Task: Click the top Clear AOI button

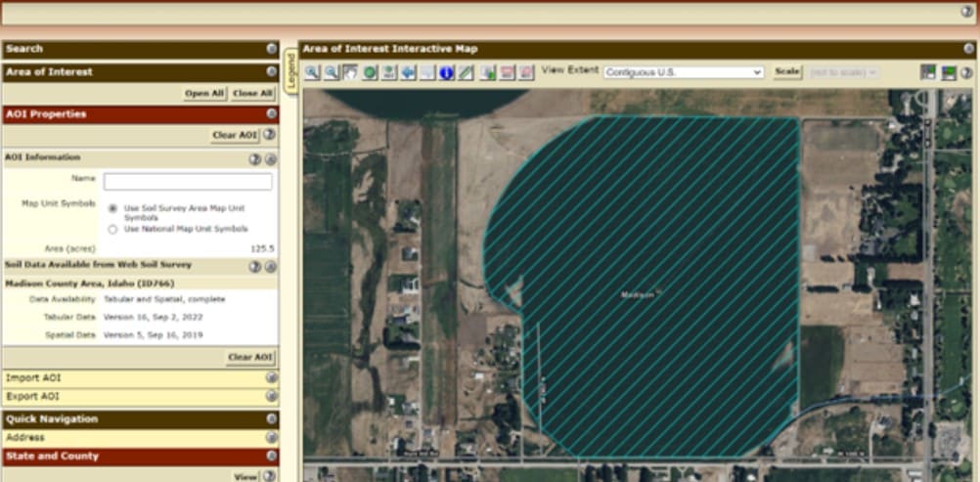Action: pyautogui.click(x=235, y=135)
